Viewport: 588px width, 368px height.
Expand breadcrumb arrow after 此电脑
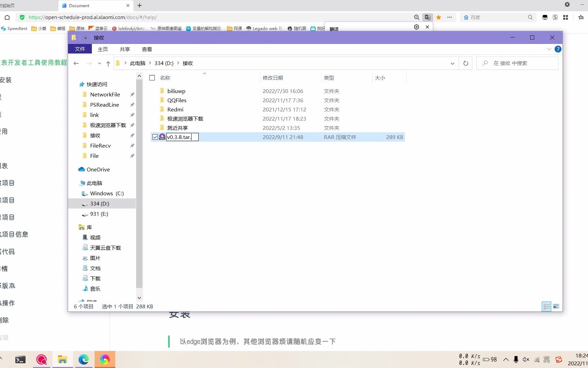[150, 63]
